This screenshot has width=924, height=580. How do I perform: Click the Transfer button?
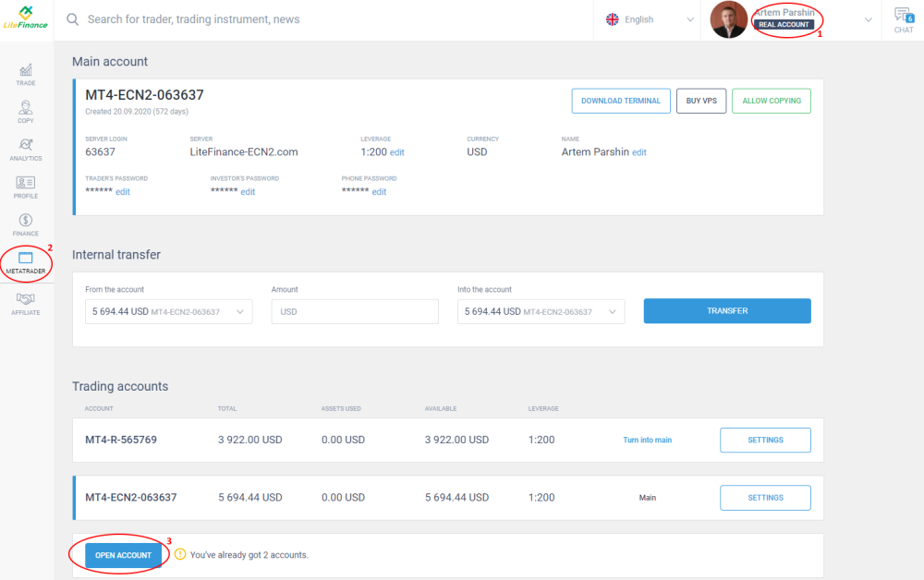tap(727, 311)
